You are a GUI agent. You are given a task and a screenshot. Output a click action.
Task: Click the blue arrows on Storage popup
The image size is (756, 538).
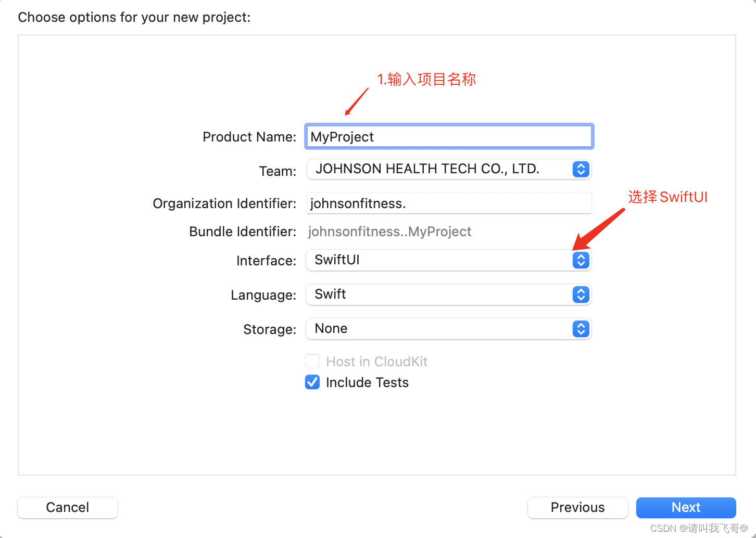(581, 329)
